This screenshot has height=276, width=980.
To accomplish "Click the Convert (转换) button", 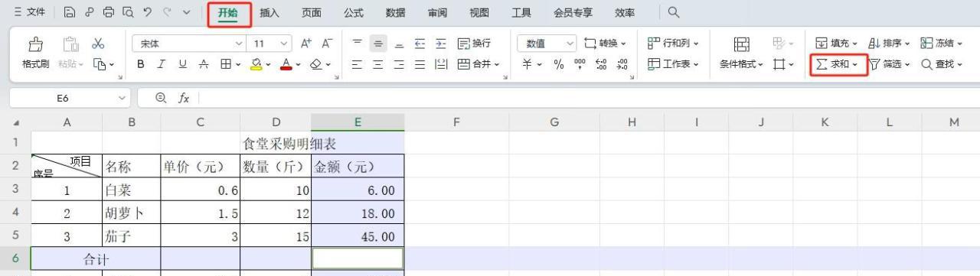I will [605, 44].
